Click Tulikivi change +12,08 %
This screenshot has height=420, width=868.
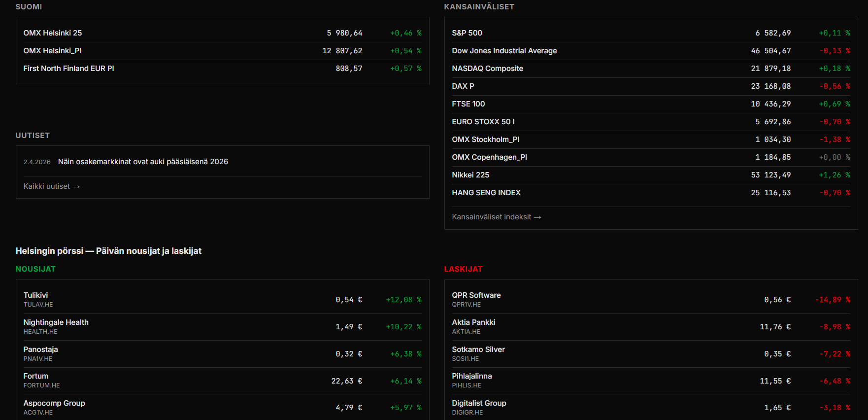404,300
